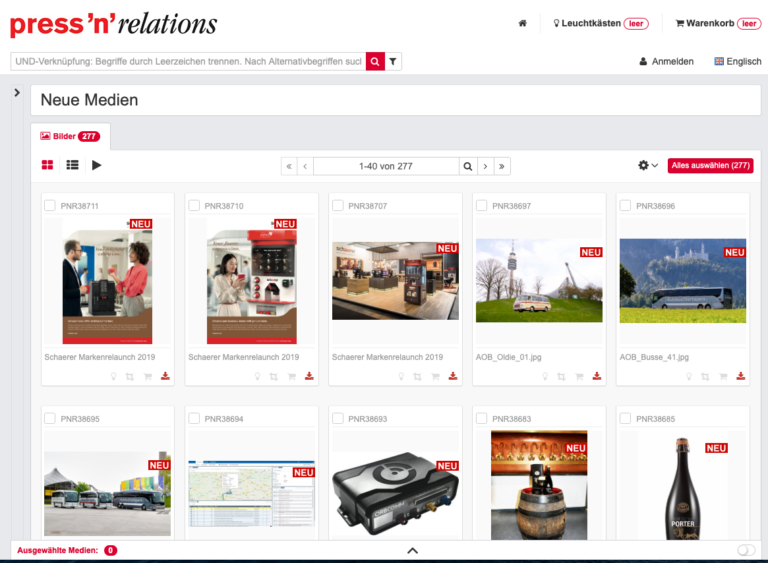This screenshot has height=563, width=768.
Task: Add AOB_Oldie_01.jpg to a lightbox
Action: point(545,376)
